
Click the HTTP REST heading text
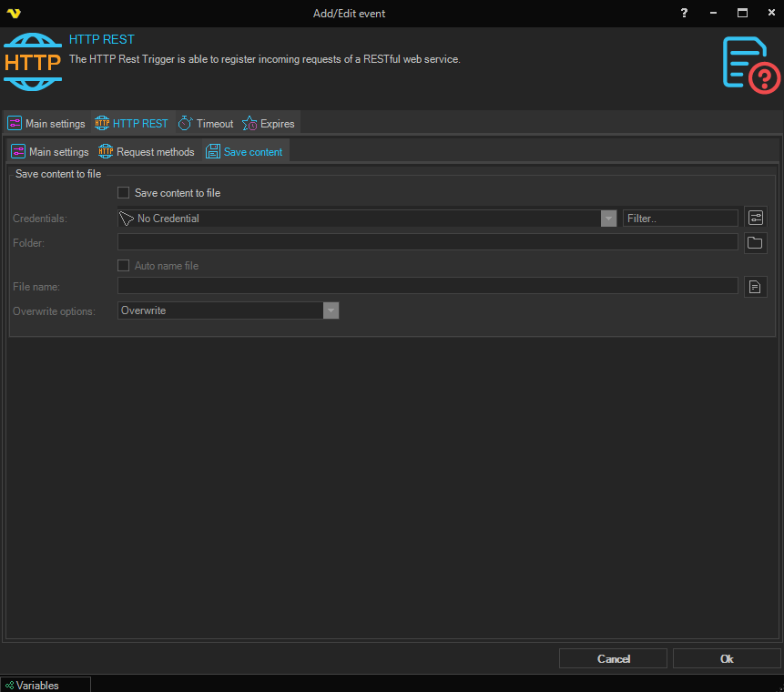pos(101,39)
